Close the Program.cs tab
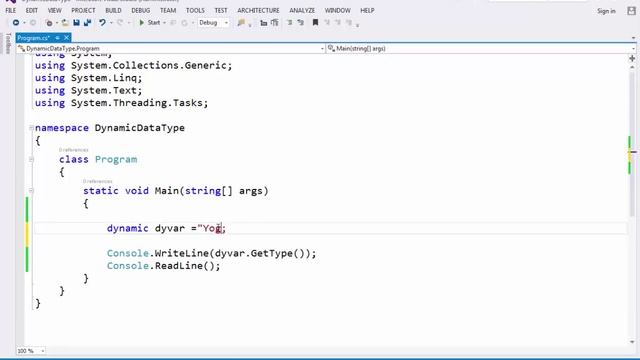Screen dimensions: 640x360 67,38
